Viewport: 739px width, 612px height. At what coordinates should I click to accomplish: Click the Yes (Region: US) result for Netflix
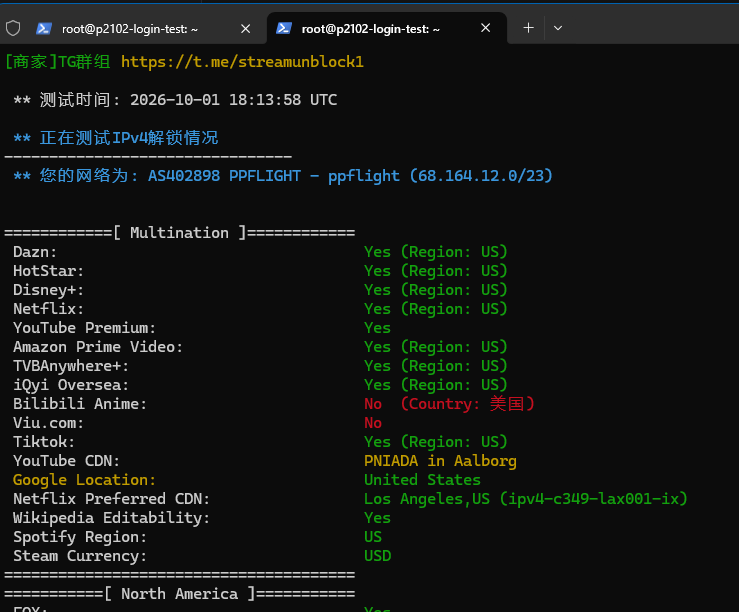click(435, 309)
